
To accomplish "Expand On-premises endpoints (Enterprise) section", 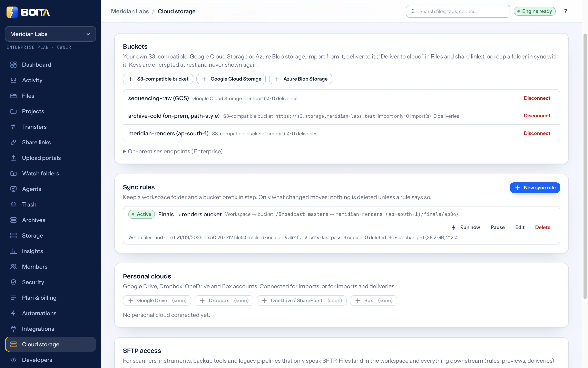I will click(173, 151).
